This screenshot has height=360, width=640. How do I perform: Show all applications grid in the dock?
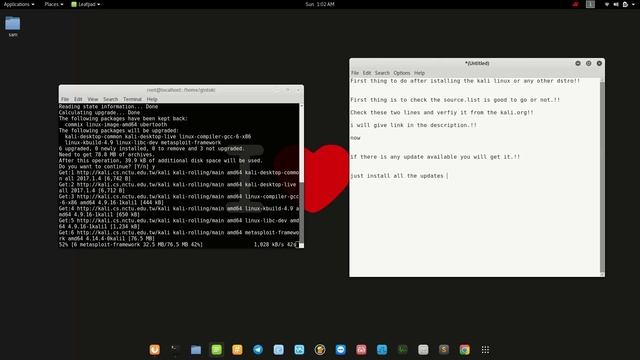(x=485, y=349)
